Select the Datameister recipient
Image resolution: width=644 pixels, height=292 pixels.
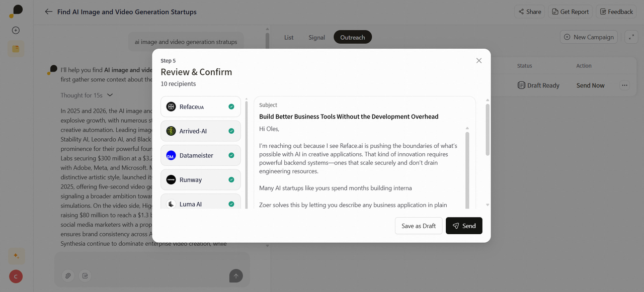pos(200,156)
